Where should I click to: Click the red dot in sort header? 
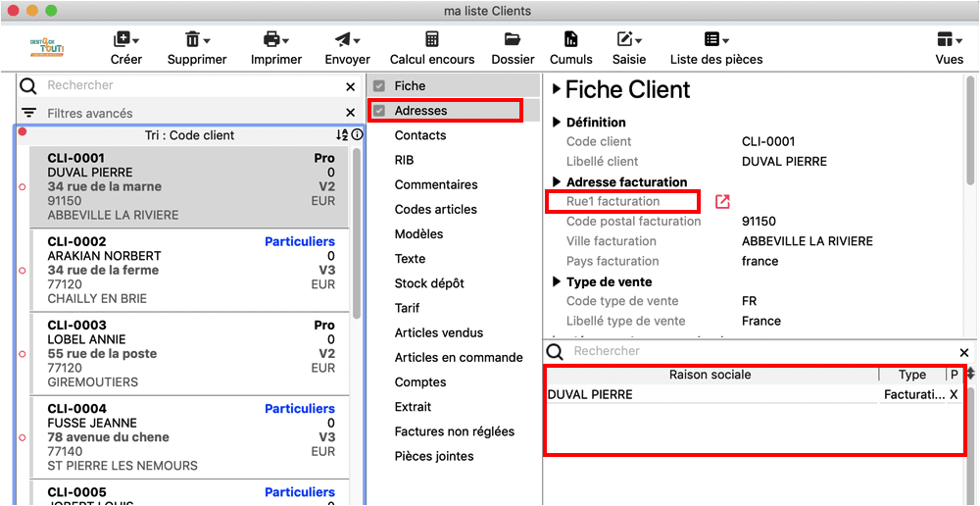pyautogui.click(x=23, y=131)
